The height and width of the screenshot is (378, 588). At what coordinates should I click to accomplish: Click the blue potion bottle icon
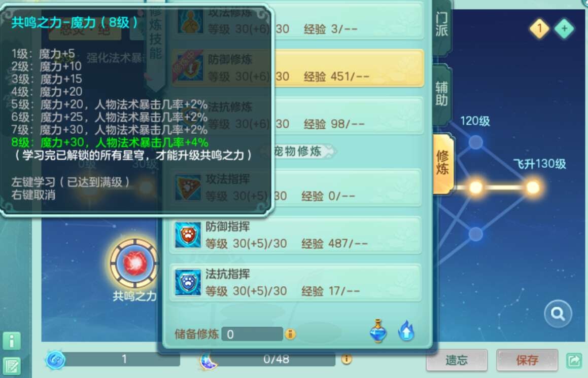coord(378,331)
